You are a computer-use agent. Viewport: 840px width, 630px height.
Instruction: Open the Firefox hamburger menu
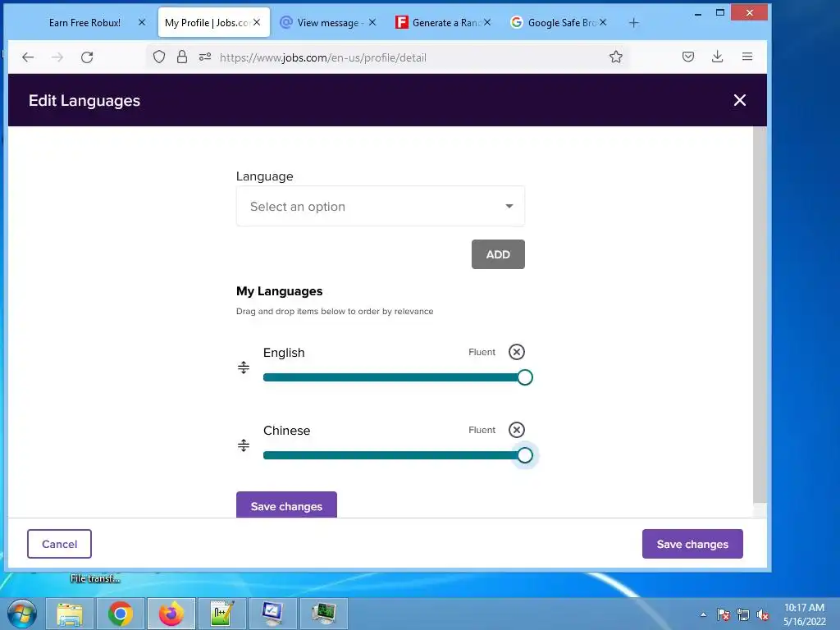click(747, 57)
